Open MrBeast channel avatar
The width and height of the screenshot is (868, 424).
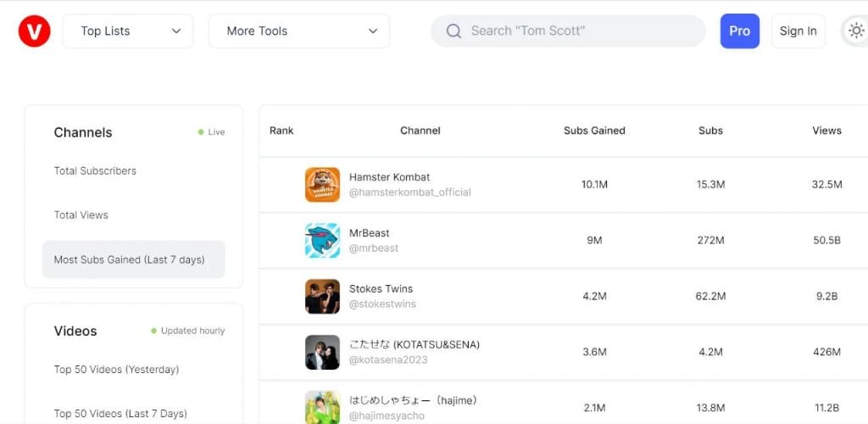(322, 240)
